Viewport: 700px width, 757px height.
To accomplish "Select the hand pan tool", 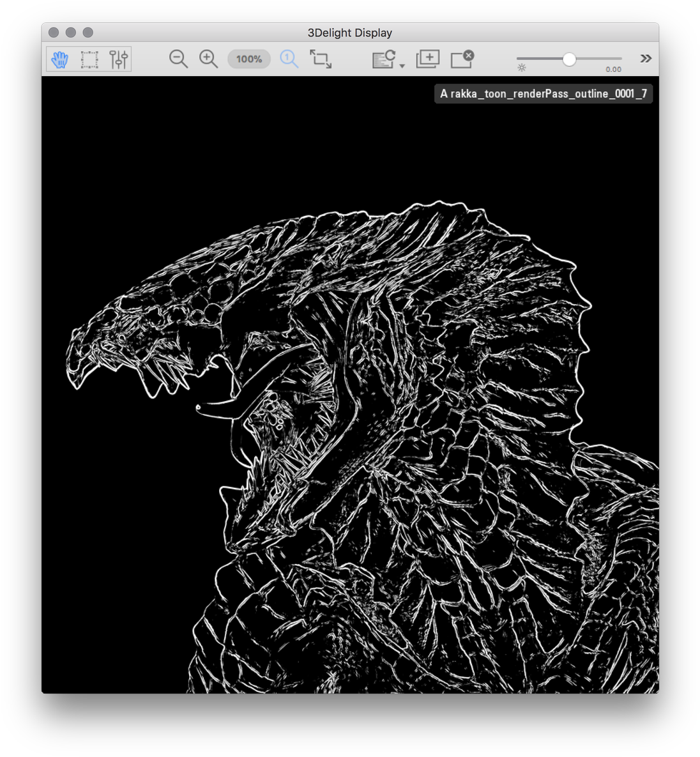I will [60, 59].
